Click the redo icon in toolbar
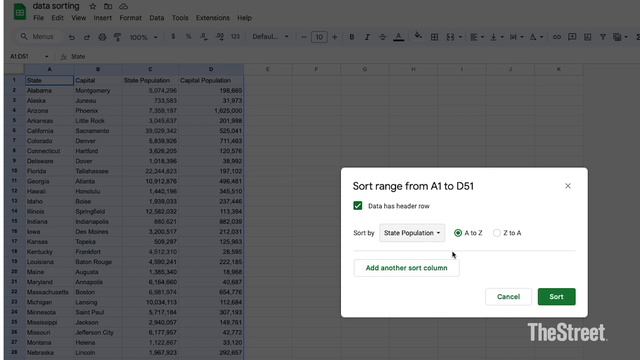Image resolution: width=640 pixels, height=360 pixels. click(87, 37)
